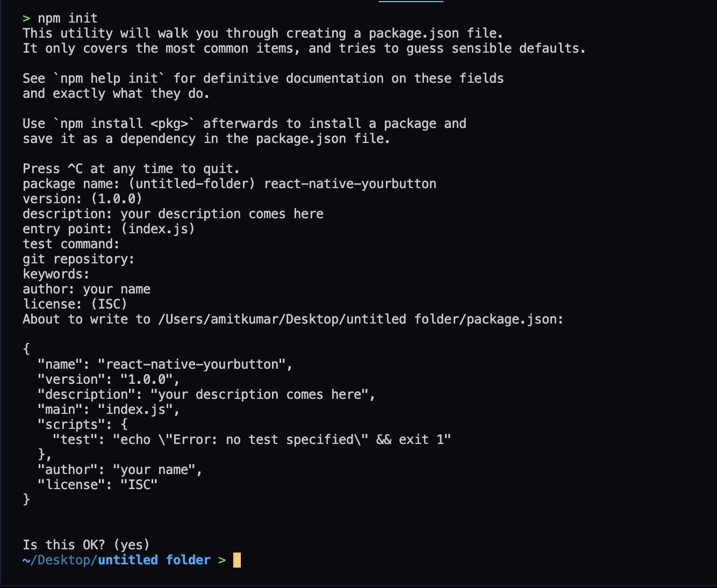This screenshot has width=717, height=588.
Task: Click the 'Press ^C at any time' line
Action: point(131,169)
